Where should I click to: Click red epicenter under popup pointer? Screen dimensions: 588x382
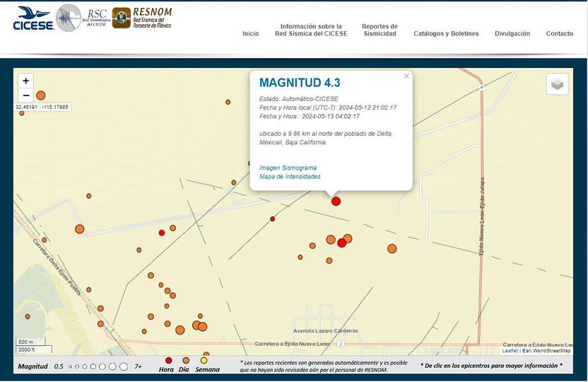click(x=336, y=202)
